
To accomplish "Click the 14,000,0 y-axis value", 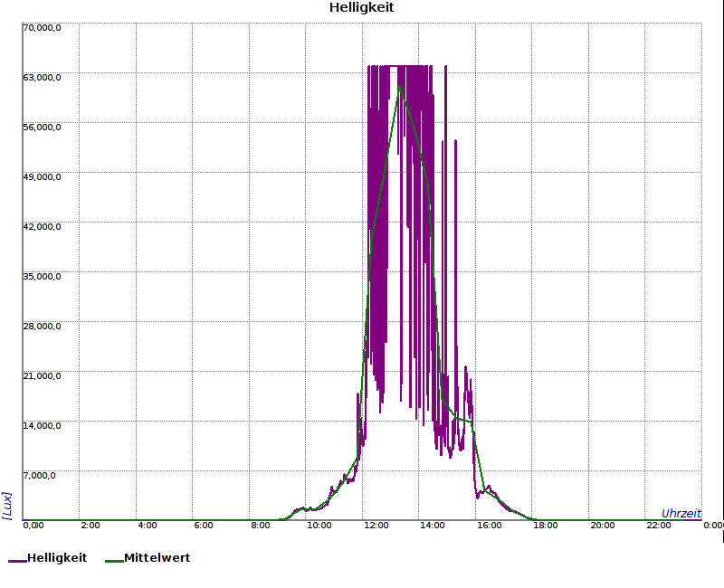I will (42, 425).
